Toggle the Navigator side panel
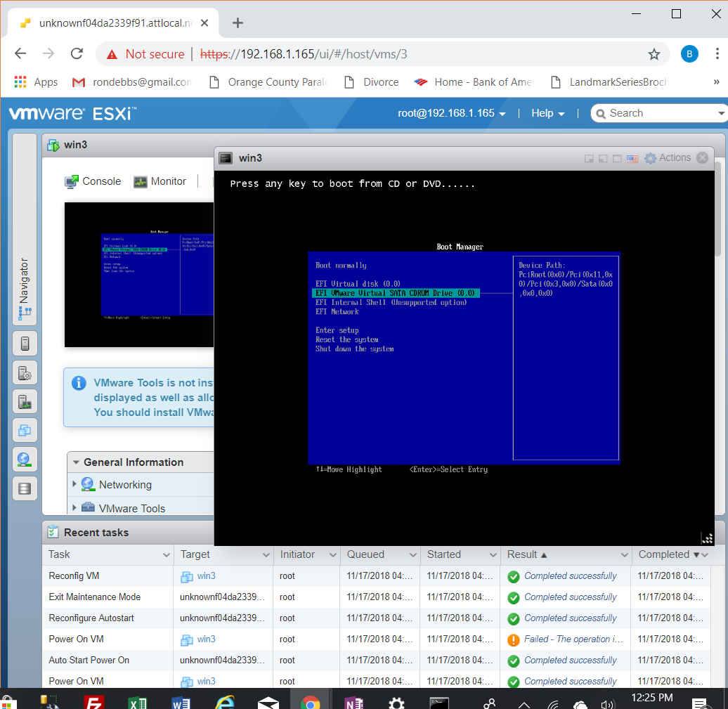 click(x=25, y=229)
